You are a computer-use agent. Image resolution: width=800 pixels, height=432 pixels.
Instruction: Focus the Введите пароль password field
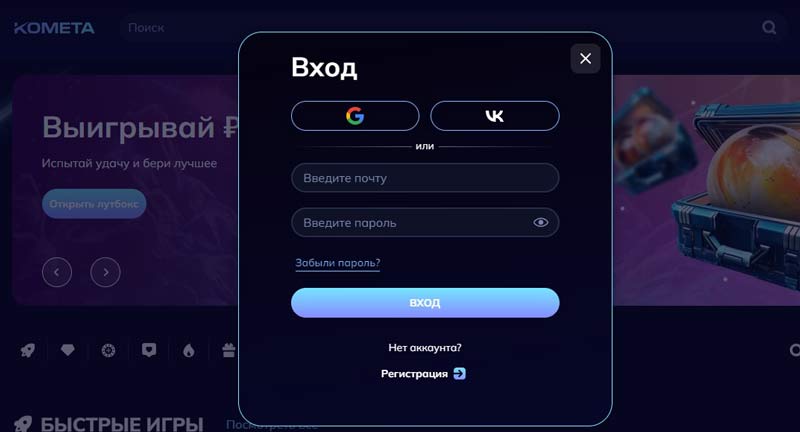[x=410, y=222]
